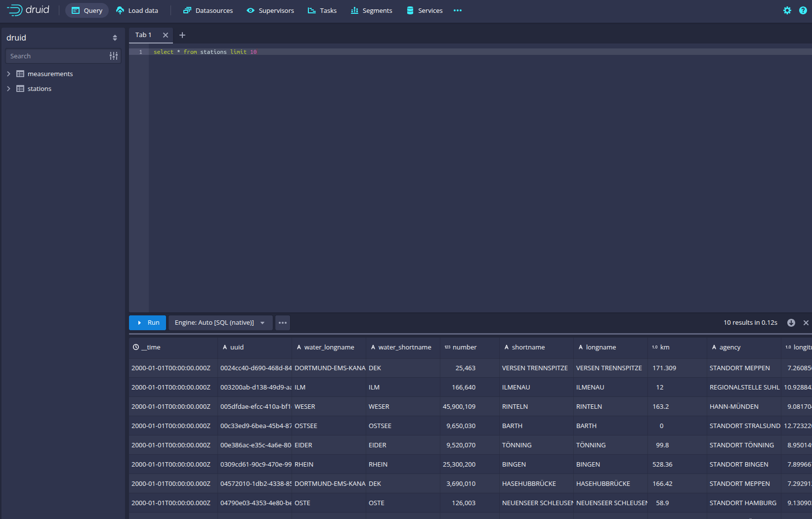This screenshot has height=519, width=812.
Task: Close the query results panel
Action: 806,323
